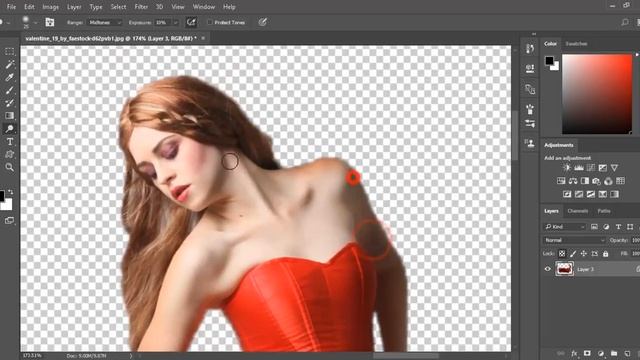Screen dimensions: 640x360
Task: Click the canvas vertical scrollbar
Action: [x=515, y=136]
